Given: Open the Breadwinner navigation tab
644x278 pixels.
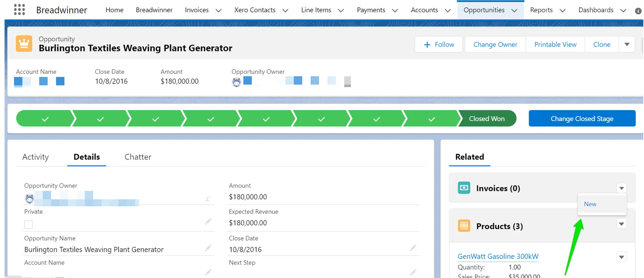Looking at the screenshot, I should (x=154, y=10).
